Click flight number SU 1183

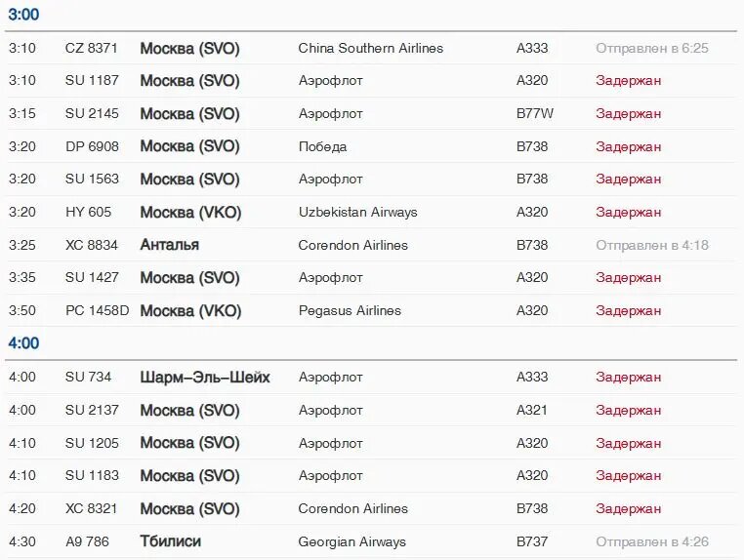[92, 476]
